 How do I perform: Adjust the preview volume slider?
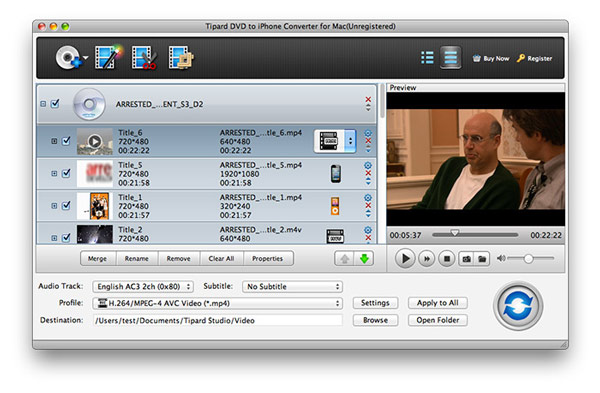point(531,259)
